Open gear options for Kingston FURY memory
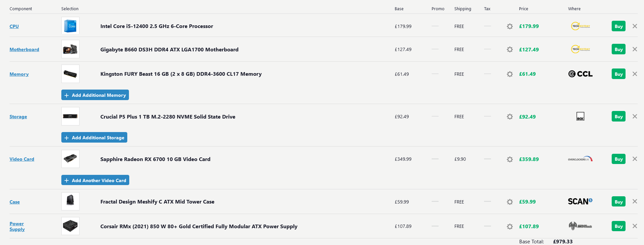Image resolution: width=644 pixels, height=245 pixels. (510, 74)
